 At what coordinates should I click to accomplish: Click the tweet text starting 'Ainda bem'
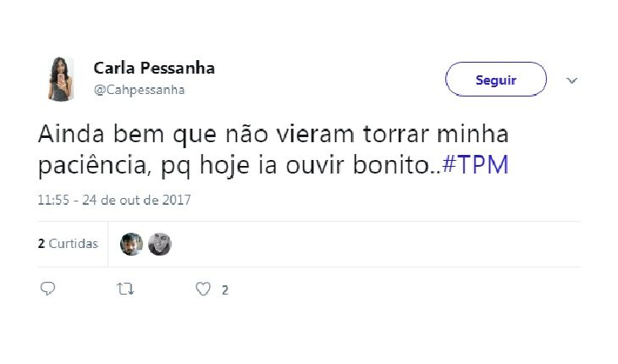point(273,150)
